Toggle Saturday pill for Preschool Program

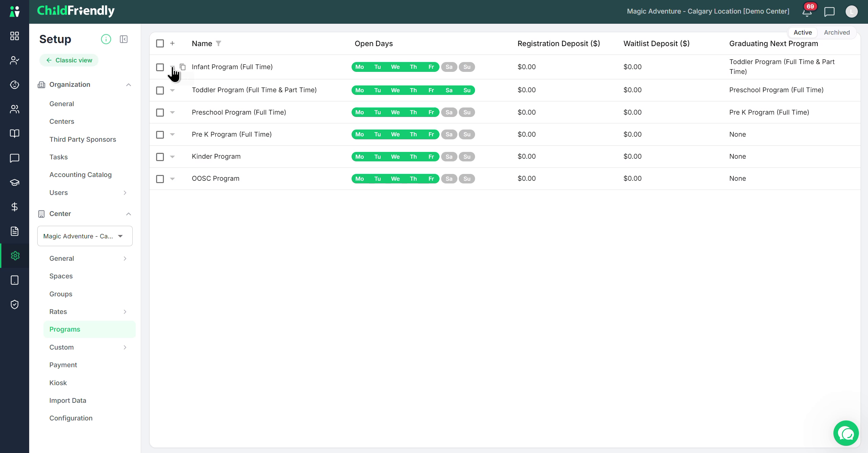pos(449,113)
